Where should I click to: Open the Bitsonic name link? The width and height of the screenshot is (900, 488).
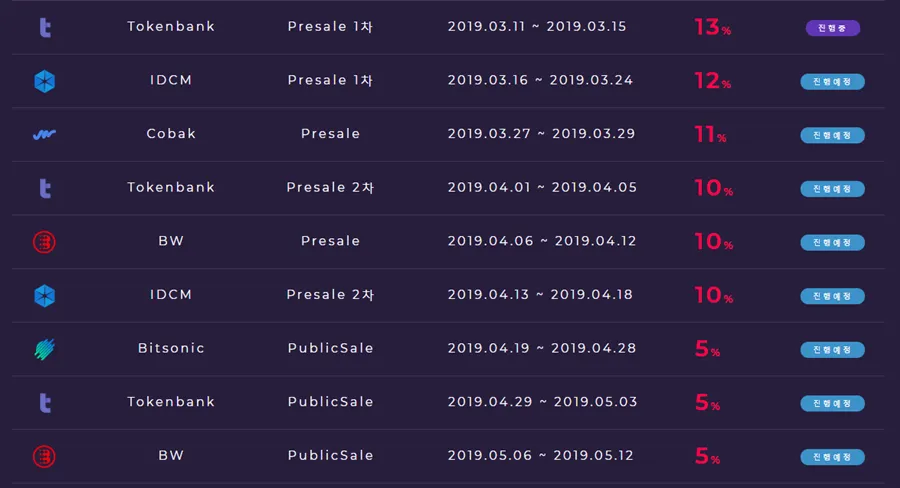tap(171, 348)
